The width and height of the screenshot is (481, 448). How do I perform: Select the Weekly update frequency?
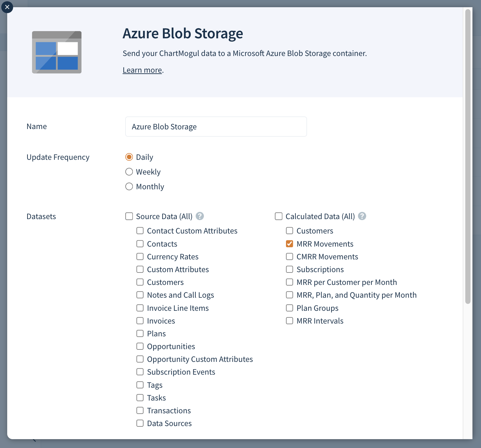[x=129, y=172]
